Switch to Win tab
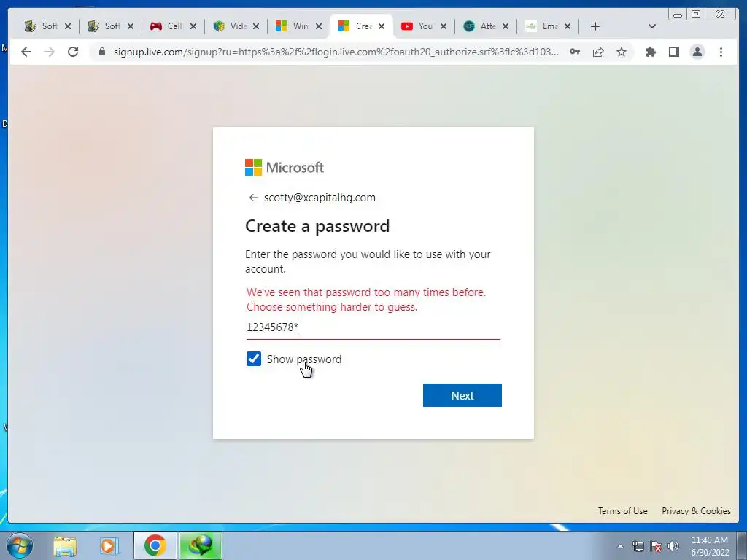Viewport: 747px width, 560px height. [x=298, y=26]
